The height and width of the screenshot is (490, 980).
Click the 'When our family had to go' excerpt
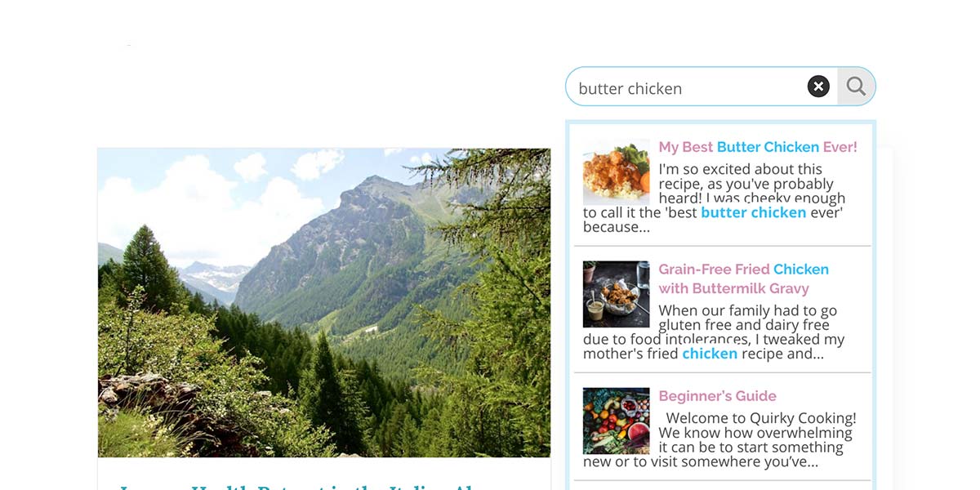tap(748, 310)
